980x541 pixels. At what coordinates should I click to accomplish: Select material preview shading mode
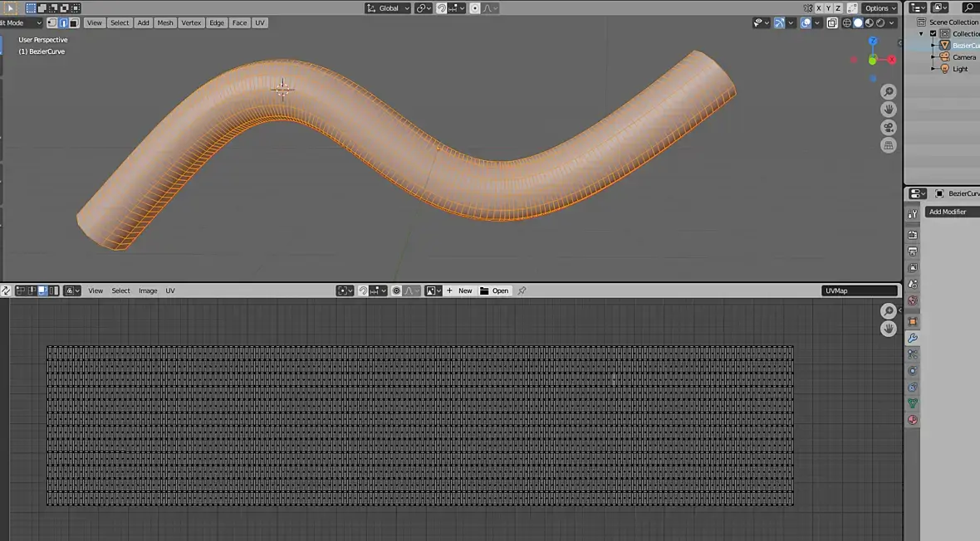pyautogui.click(x=870, y=22)
